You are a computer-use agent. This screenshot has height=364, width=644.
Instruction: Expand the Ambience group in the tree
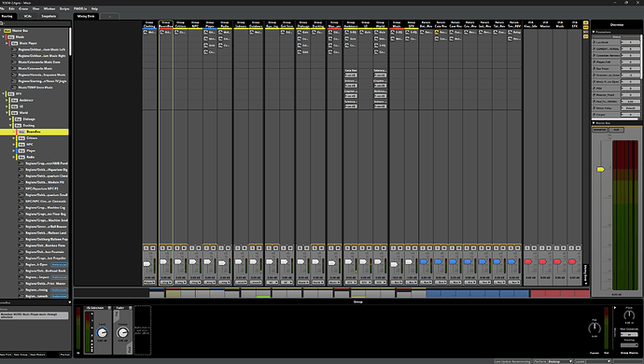[7, 100]
